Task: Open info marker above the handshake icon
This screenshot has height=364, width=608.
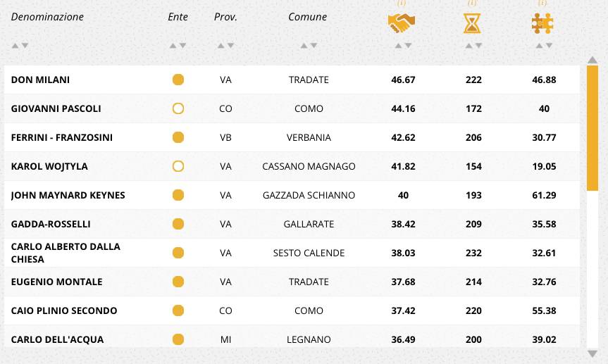Action: click(x=402, y=3)
